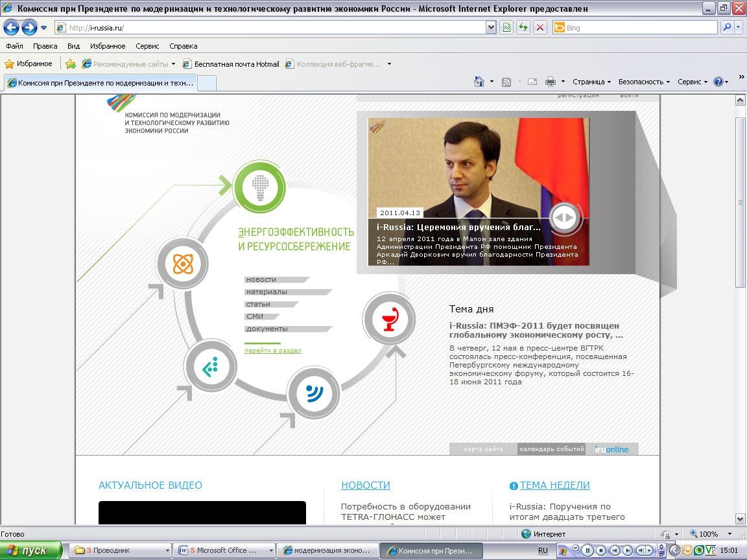This screenshot has height=560, width=747.
Task: Expand the address bar URL history dropdown
Action: pos(491,28)
